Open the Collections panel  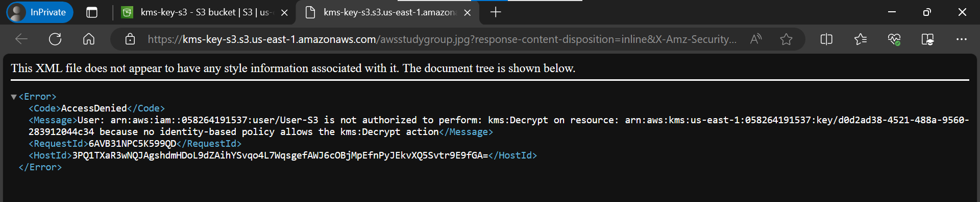(x=928, y=39)
